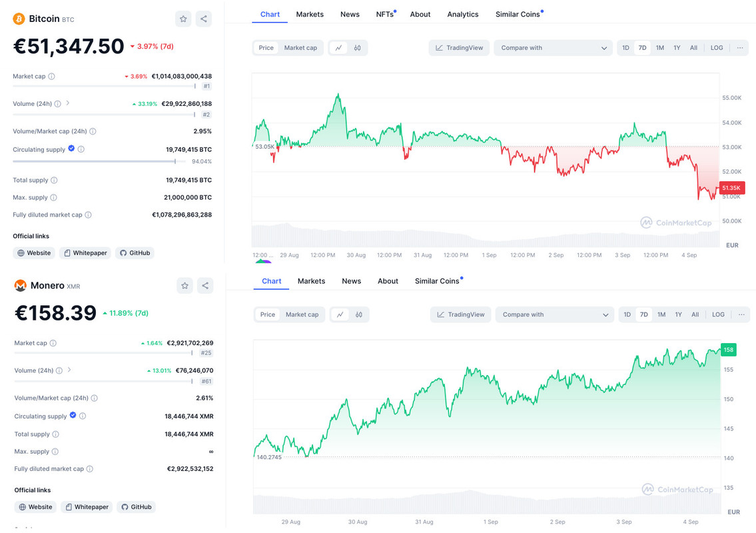
Task: Open Bitcoin official Website link
Action: click(x=34, y=253)
